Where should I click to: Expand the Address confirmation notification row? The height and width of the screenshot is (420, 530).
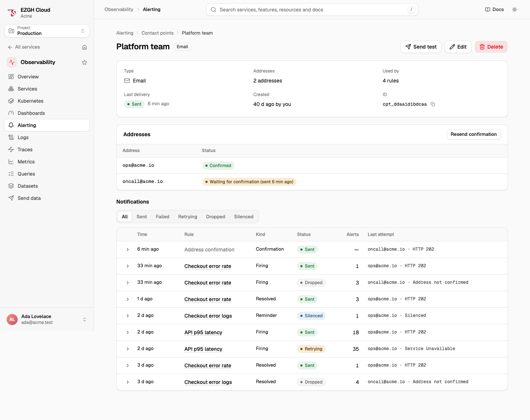coord(128,250)
